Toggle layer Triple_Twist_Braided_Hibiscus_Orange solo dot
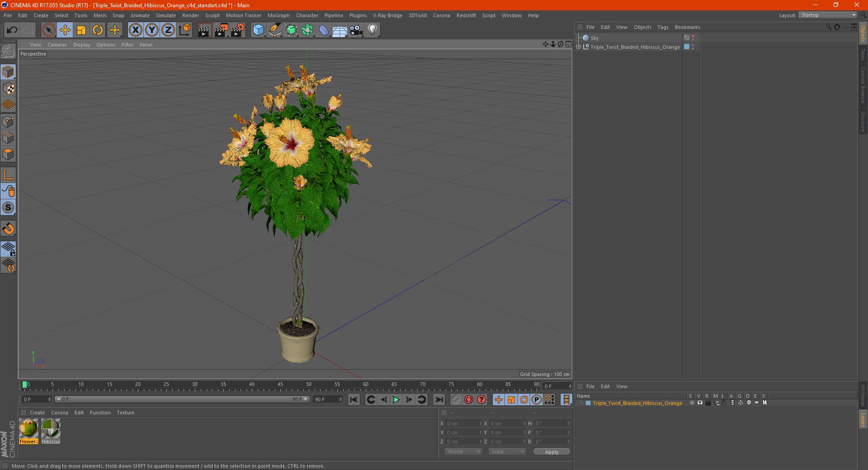The image size is (868, 470). click(692, 403)
